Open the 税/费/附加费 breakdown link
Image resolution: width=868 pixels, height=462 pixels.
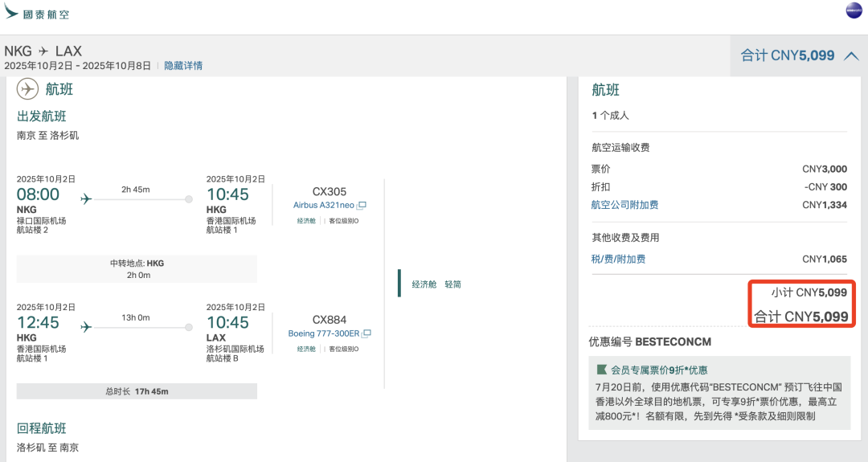[x=618, y=259]
